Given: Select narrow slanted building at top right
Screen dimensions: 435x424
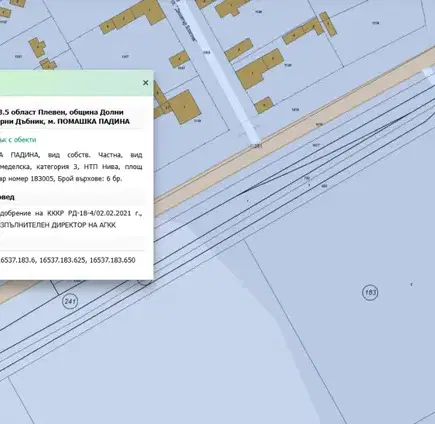Looking at the screenshot, I should (x=328, y=24).
